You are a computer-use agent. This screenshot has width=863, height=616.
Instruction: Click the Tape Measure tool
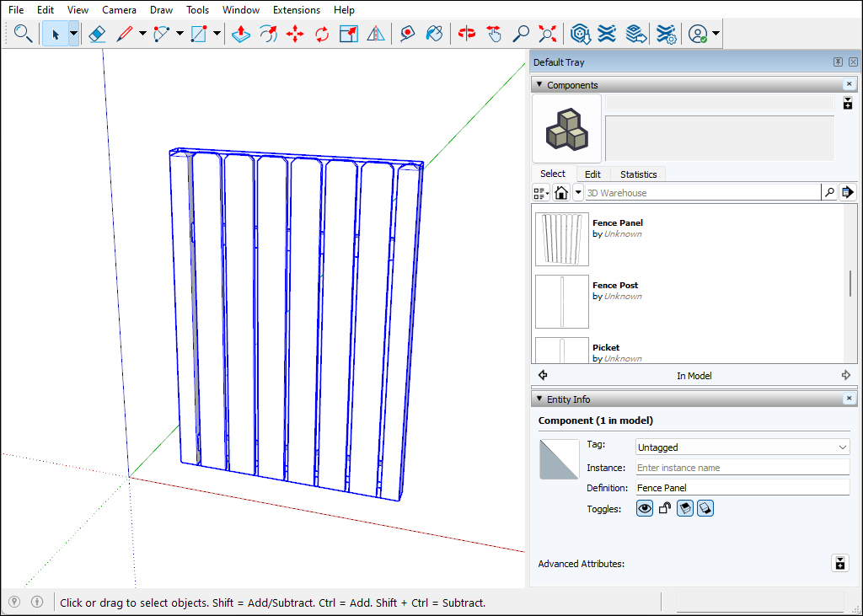pyautogui.click(x=407, y=35)
